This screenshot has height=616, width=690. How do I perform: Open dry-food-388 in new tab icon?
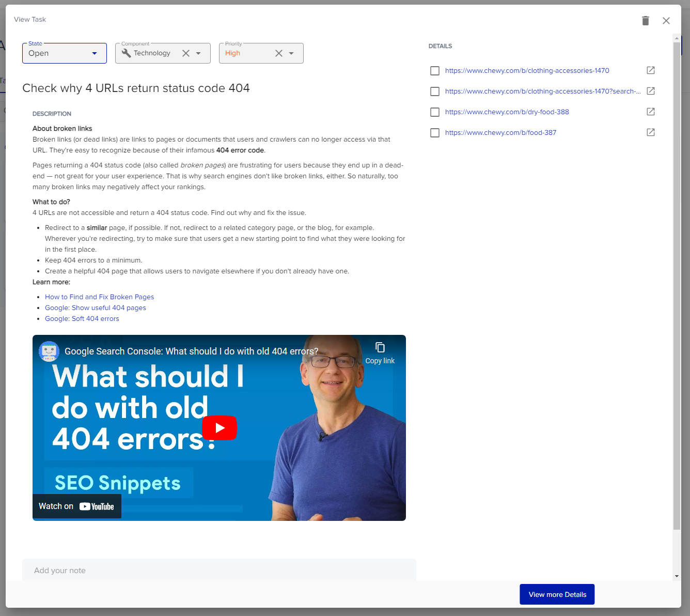(651, 112)
